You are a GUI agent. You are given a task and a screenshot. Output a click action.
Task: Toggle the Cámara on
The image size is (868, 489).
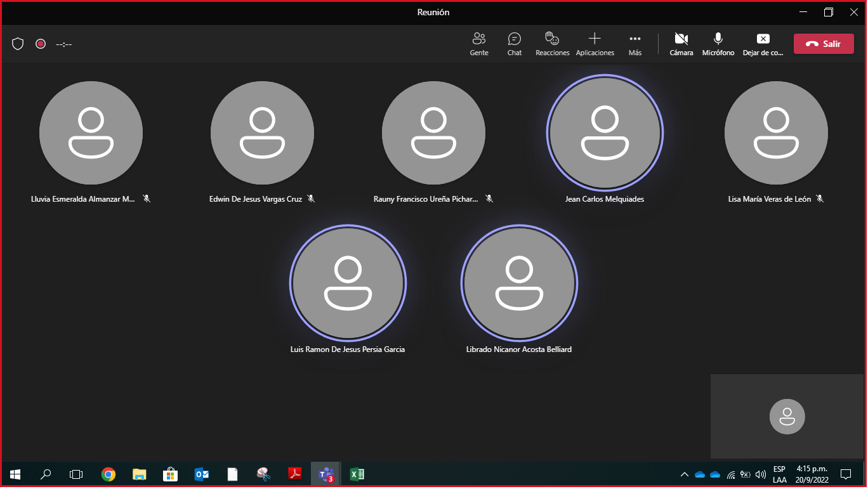tap(681, 44)
